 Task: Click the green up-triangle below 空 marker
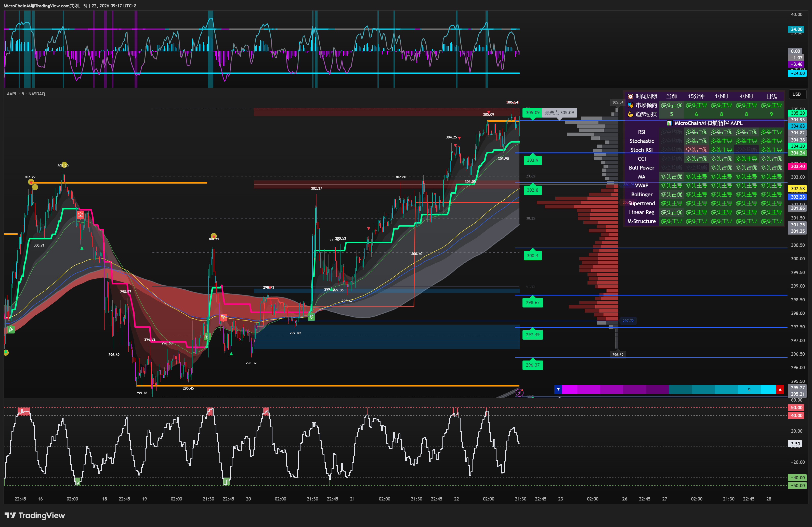pos(82,248)
